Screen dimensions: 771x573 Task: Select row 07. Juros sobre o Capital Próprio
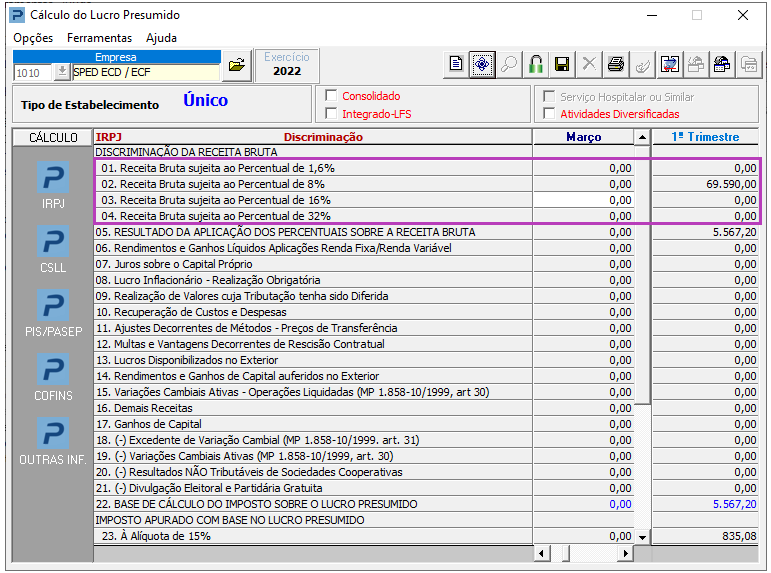(x=313, y=264)
